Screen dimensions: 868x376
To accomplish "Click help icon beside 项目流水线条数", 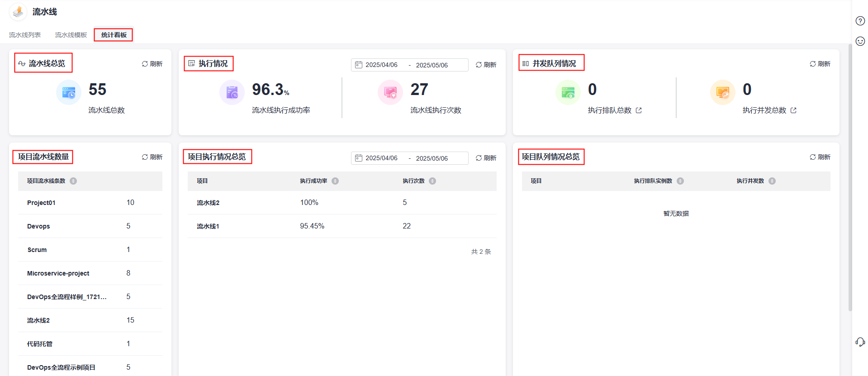I will click(73, 181).
